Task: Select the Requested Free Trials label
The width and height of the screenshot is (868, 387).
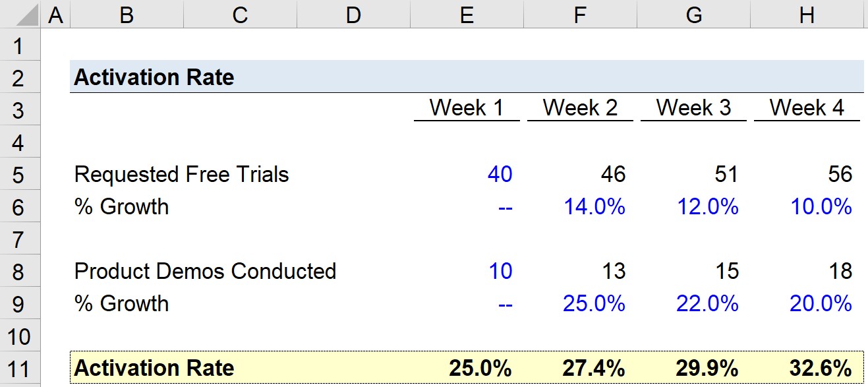Action: click(181, 174)
